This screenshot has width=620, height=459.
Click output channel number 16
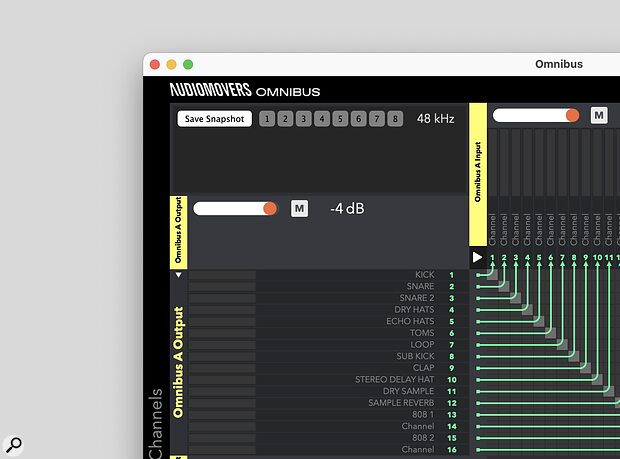coord(452,450)
